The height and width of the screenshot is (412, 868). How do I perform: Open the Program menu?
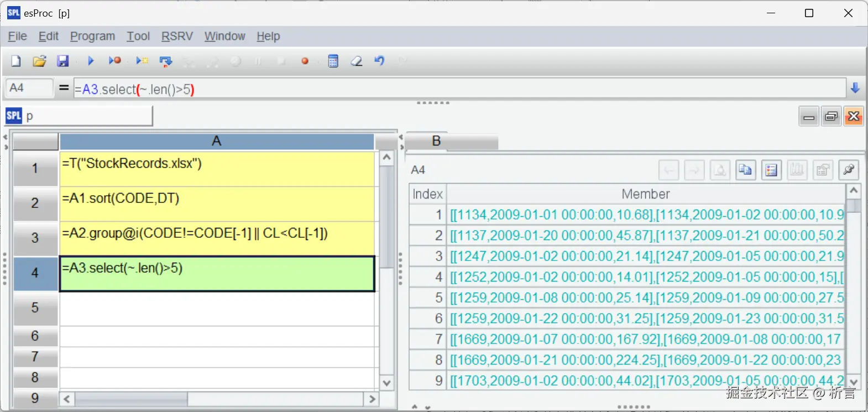tap(92, 36)
